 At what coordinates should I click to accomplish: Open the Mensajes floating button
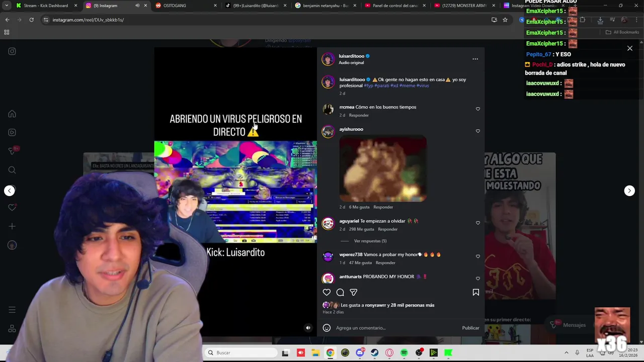pyautogui.click(x=569, y=325)
